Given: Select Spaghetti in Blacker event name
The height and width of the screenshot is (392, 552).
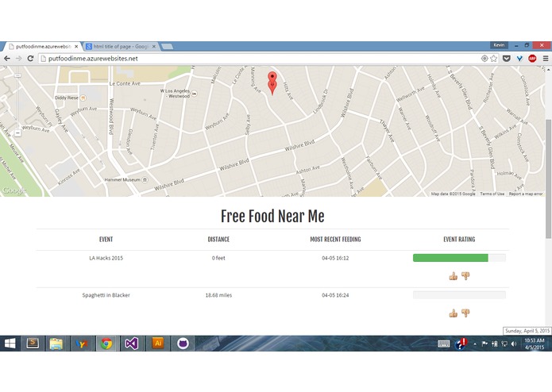Looking at the screenshot, I should [106, 295].
